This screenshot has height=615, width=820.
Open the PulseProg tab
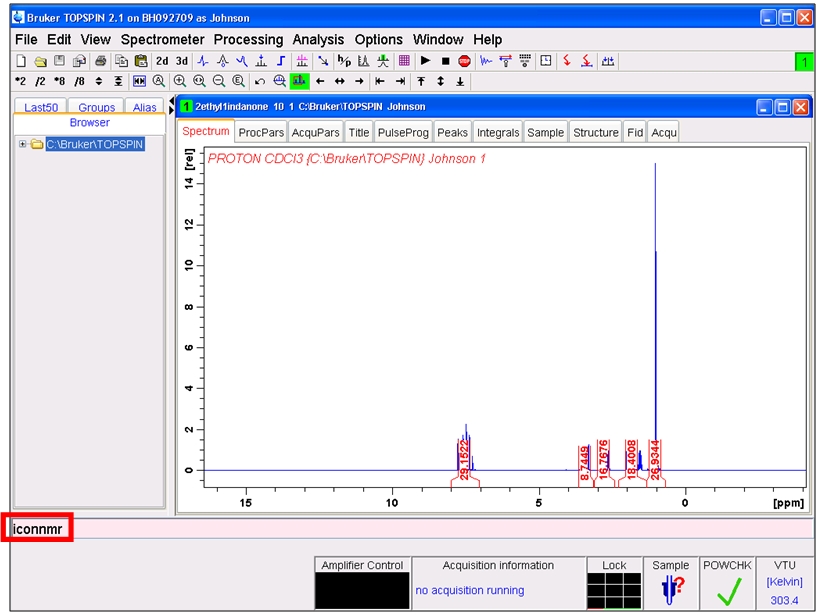pyautogui.click(x=403, y=133)
